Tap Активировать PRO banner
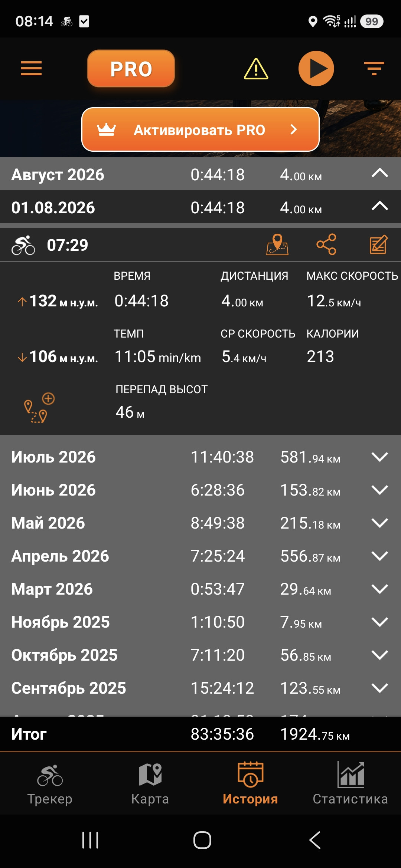The image size is (401, 868). pyautogui.click(x=200, y=129)
